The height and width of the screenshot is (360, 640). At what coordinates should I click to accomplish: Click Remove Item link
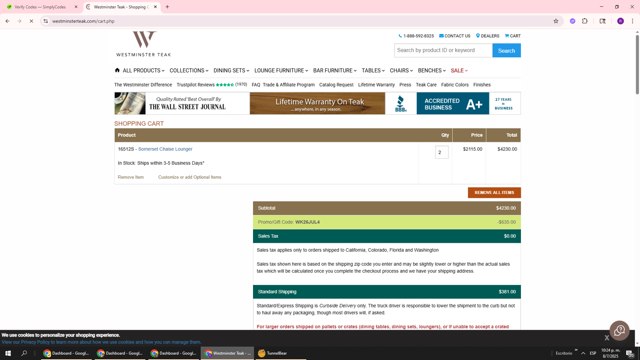point(131,177)
